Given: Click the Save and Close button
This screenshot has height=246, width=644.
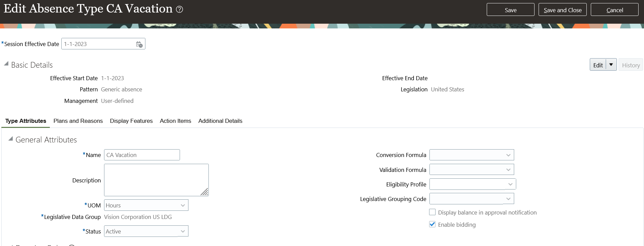Looking at the screenshot, I should point(563,10).
